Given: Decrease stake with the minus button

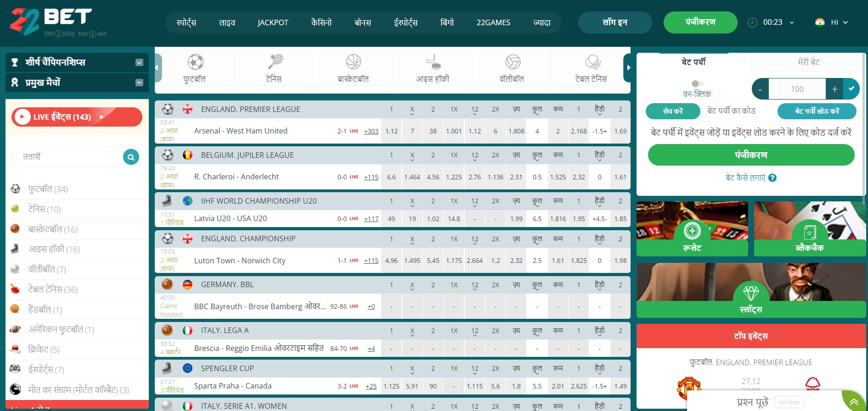Looking at the screenshot, I should point(760,89).
